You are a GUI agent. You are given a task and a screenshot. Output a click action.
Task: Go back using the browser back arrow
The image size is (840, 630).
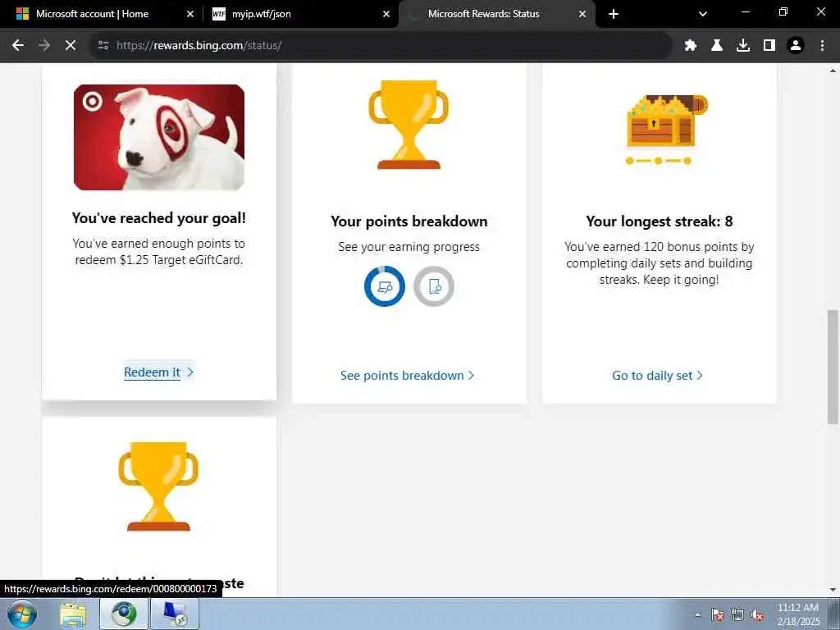[18, 46]
